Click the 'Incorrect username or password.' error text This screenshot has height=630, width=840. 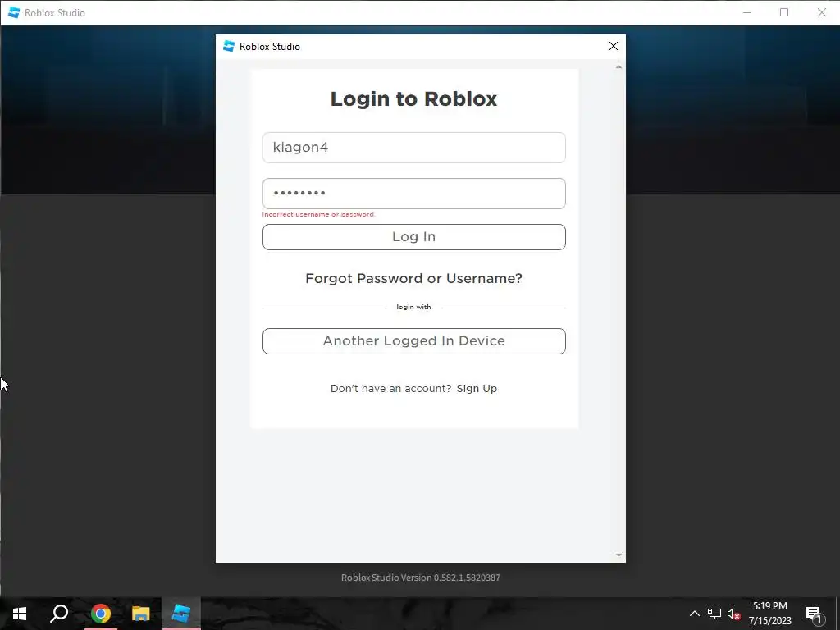[x=319, y=214]
